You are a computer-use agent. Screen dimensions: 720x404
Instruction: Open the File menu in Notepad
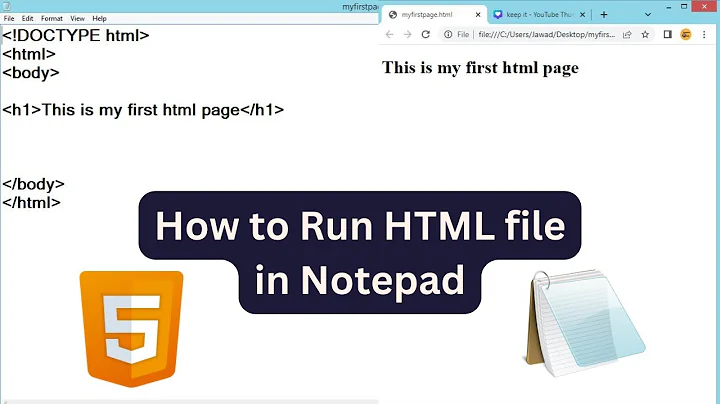click(9, 18)
